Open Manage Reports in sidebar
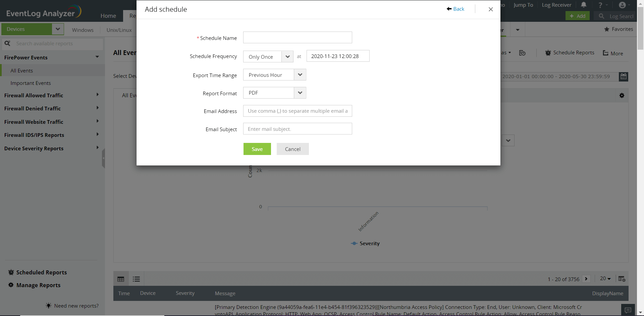644x316 pixels. [x=35, y=285]
